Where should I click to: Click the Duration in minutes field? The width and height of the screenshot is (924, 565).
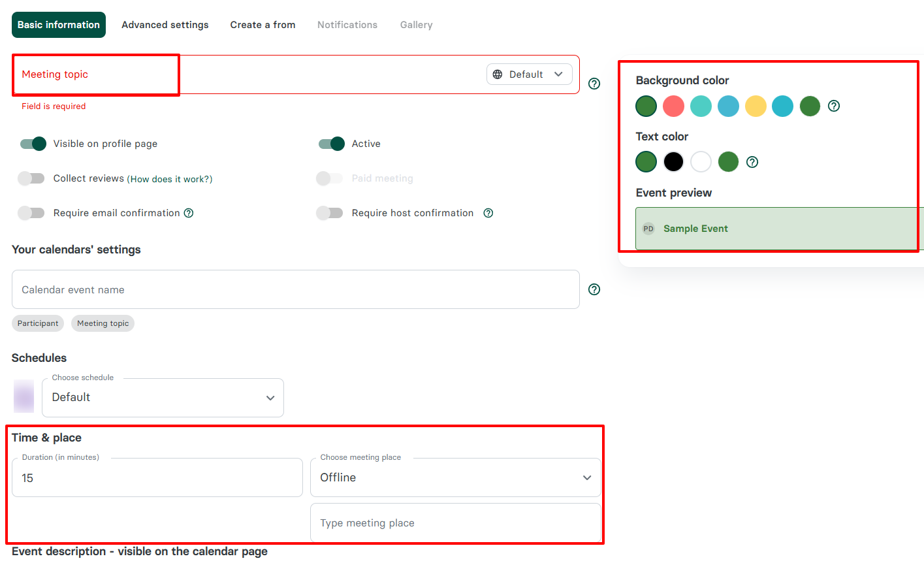click(157, 478)
